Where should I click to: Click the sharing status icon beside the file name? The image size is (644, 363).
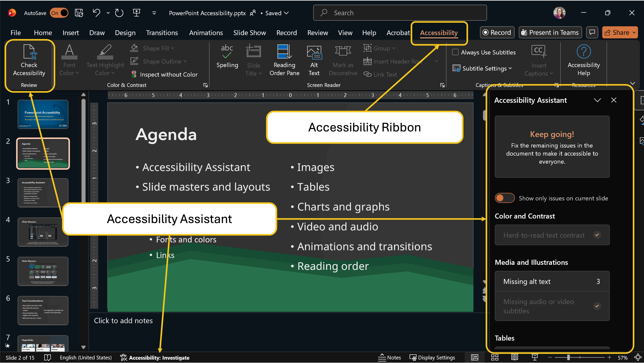click(x=253, y=13)
